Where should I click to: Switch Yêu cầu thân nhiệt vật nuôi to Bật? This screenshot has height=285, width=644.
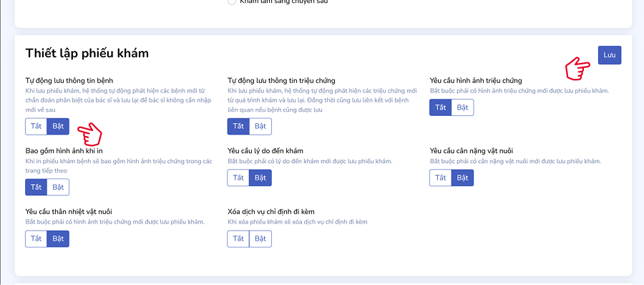(59, 238)
